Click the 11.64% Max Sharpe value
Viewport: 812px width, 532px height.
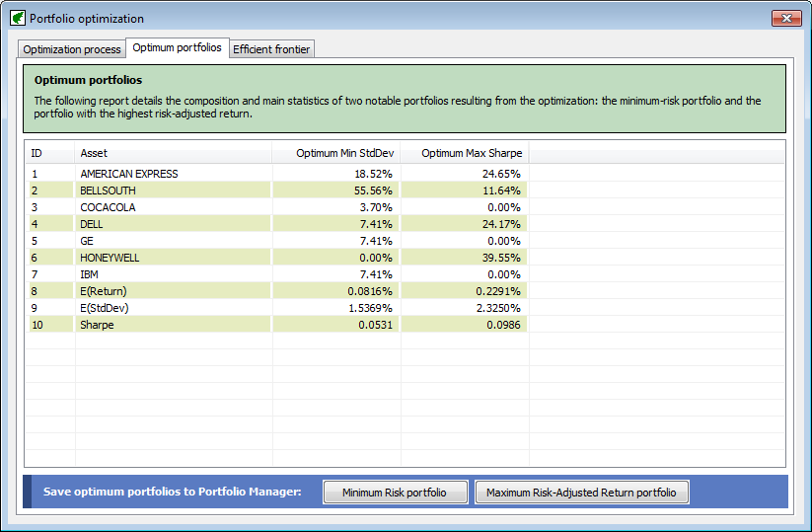[x=501, y=190]
